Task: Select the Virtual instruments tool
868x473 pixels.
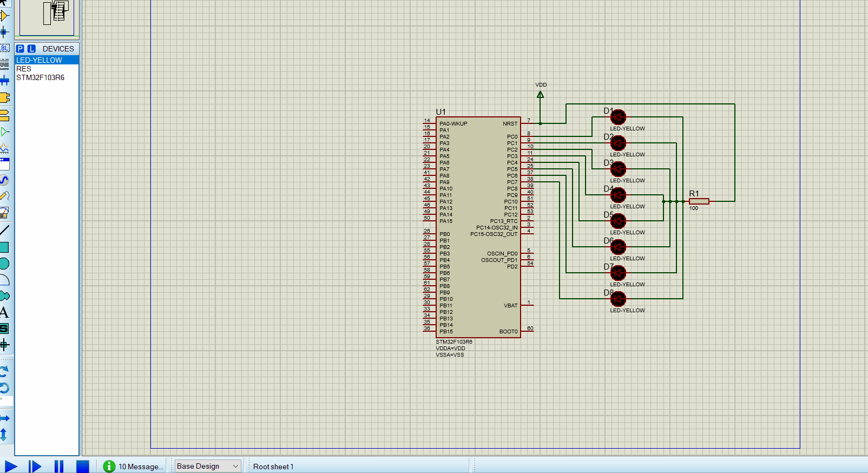Action: coord(4,213)
